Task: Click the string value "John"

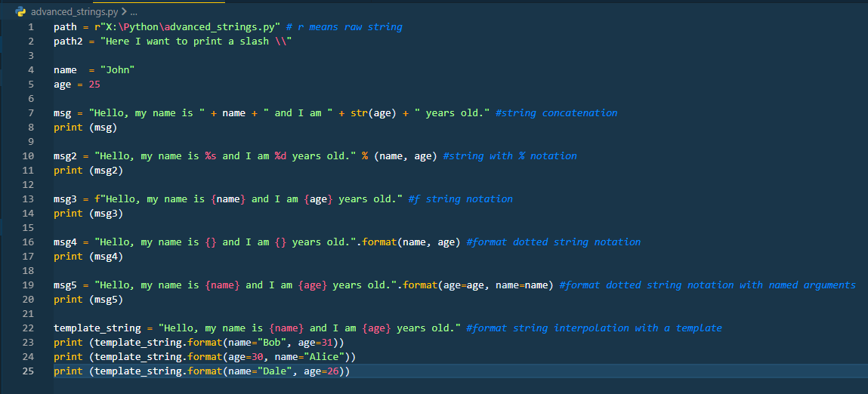Action: (118, 70)
